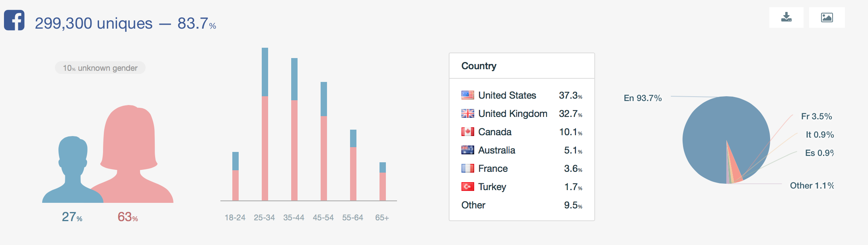The height and width of the screenshot is (245, 868).
Task: Click the 65+ age group bar
Action: tap(383, 182)
